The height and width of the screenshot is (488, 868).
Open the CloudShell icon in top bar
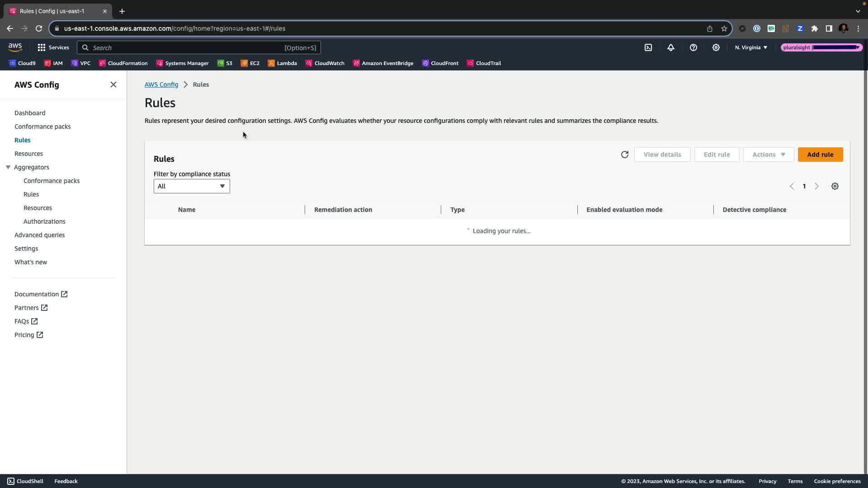click(x=648, y=47)
